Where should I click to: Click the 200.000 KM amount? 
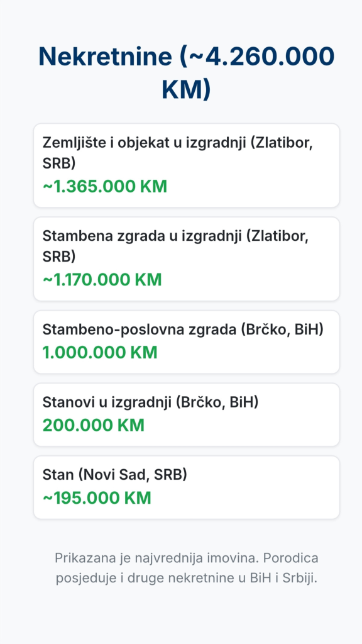[x=93, y=425]
